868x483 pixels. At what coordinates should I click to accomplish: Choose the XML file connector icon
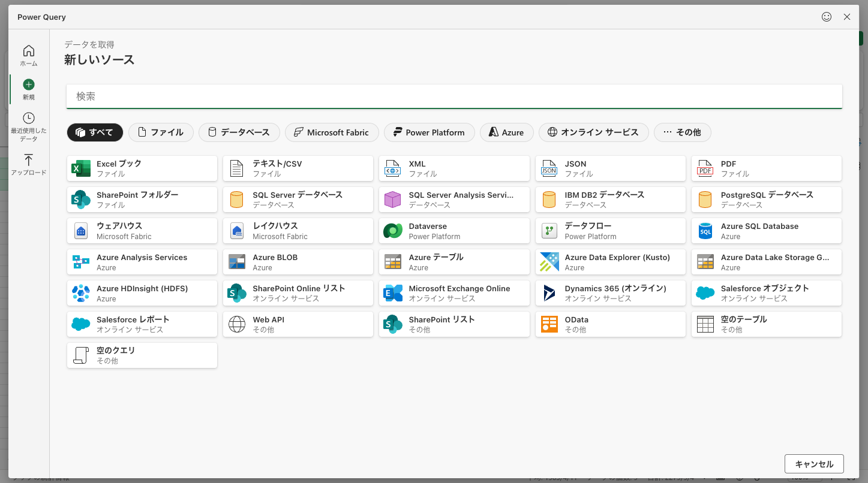click(x=393, y=168)
